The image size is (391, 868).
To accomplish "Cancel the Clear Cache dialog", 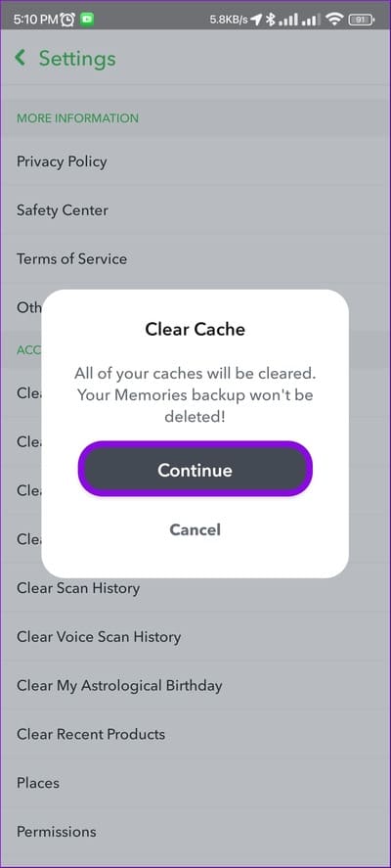I will point(195,529).
